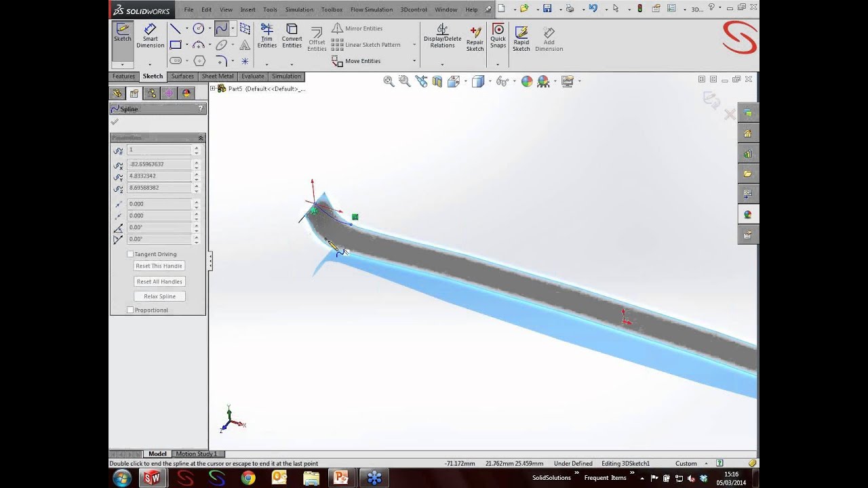
Task: Expand Part5 tree node in flyout
Action: coord(213,88)
